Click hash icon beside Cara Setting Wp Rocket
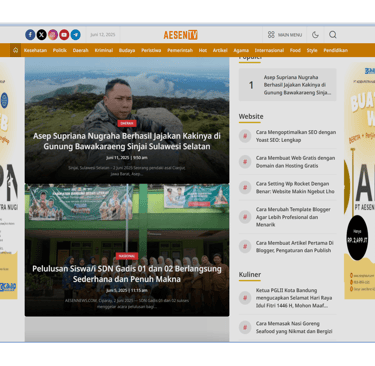Screen dimensions: 375x366 pos(245,187)
